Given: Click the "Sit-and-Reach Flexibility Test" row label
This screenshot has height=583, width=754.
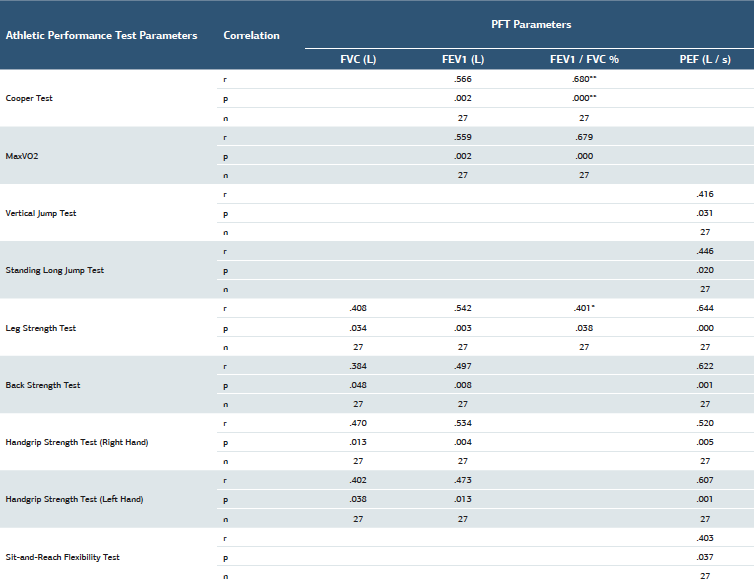Looking at the screenshot, I should 63,557.
